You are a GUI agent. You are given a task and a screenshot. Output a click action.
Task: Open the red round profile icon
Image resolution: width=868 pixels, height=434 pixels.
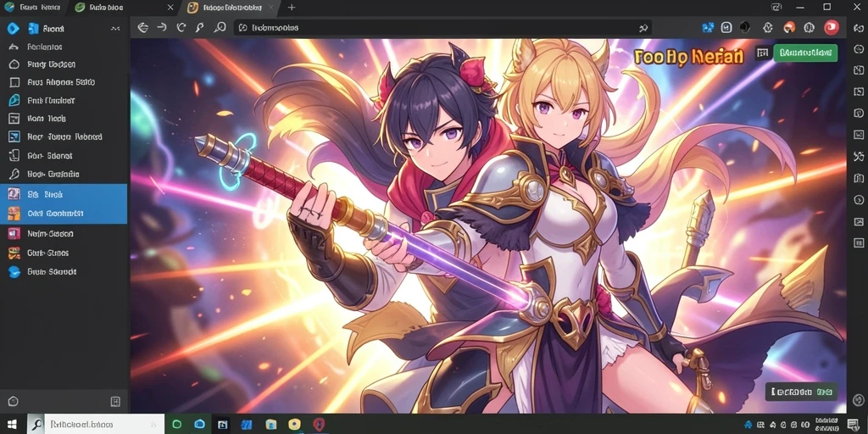click(x=831, y=27)
